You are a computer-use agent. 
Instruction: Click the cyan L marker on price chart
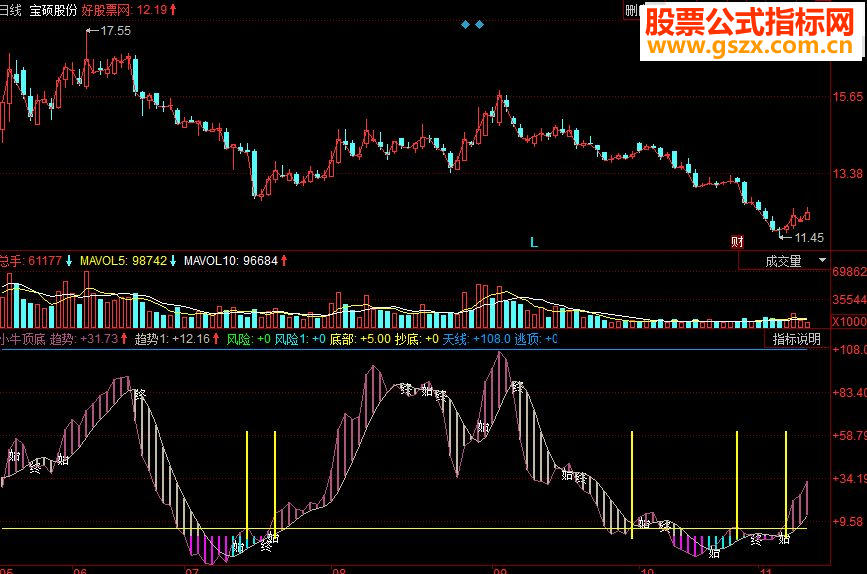click(534, 242)
